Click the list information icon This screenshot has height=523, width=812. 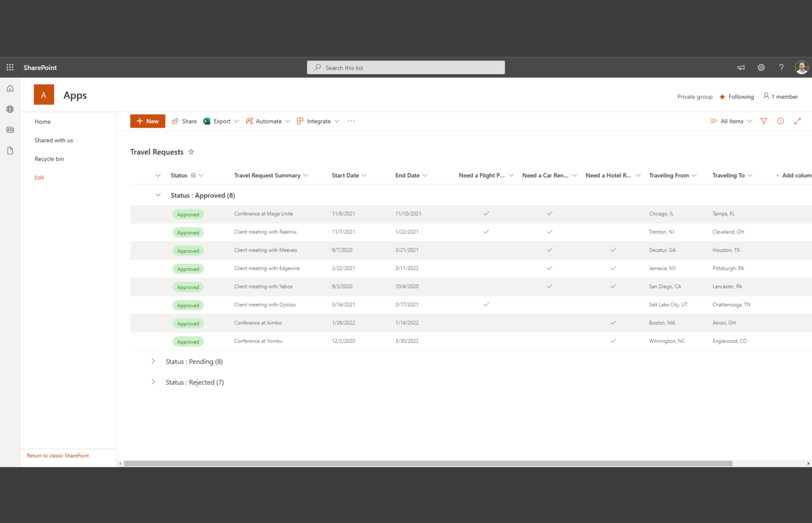(780, 121)
